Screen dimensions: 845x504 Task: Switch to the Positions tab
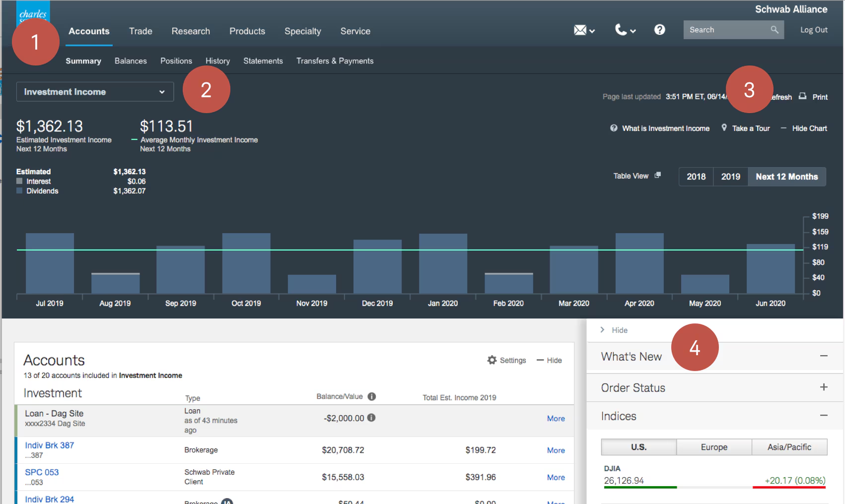(x=176, y=61)
